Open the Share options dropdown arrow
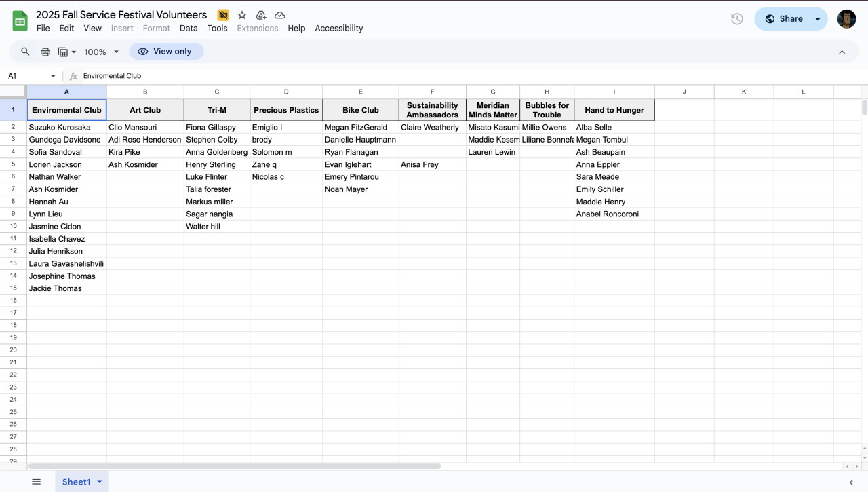This screenshot has height=492, width=868. [x=818, y=19]
